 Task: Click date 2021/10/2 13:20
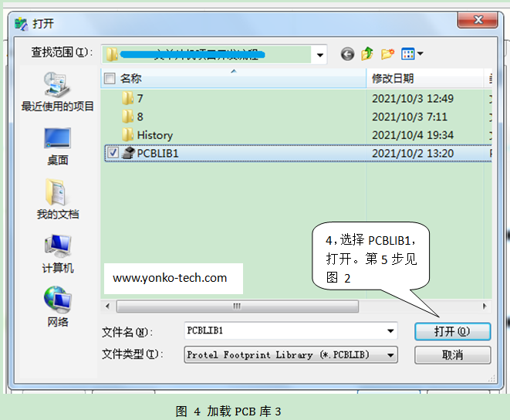click(x=413, y=153)
